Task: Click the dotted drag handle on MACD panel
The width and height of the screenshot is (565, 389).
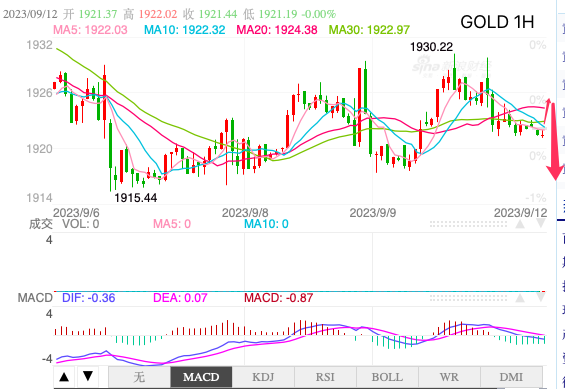Action: pos(468,298)
